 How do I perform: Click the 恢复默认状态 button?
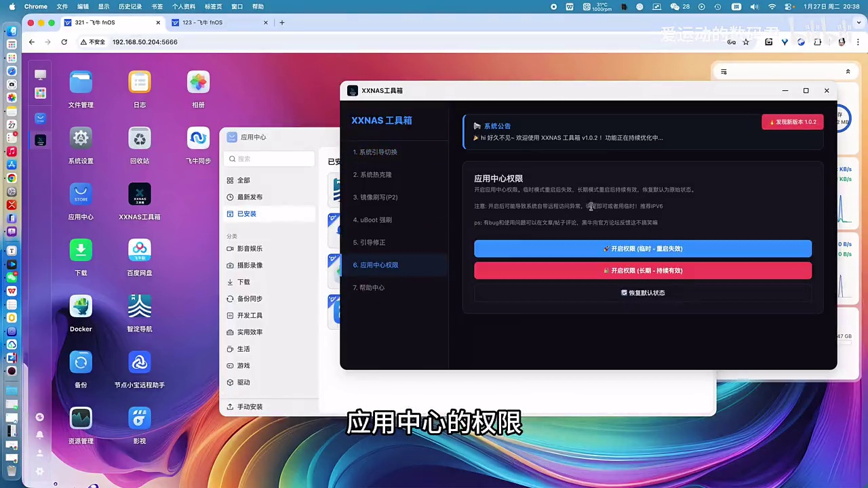click(643, 293)
